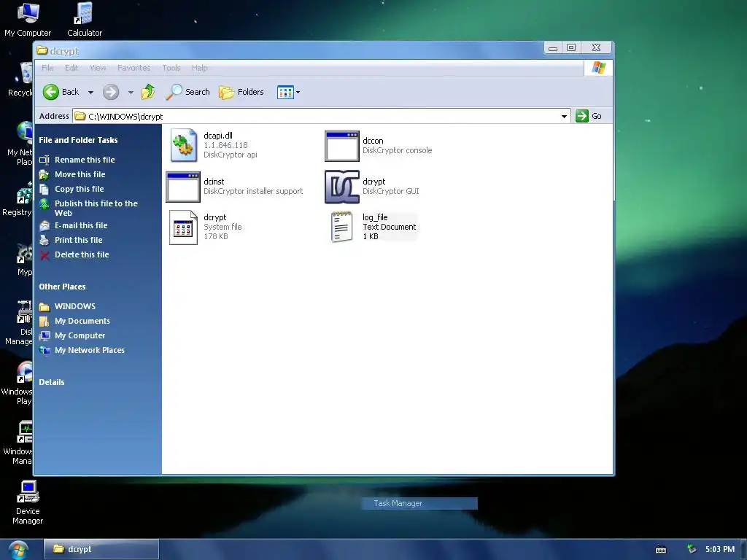Select the log_file text document icon
747x560 pixels.
(342, 227)
